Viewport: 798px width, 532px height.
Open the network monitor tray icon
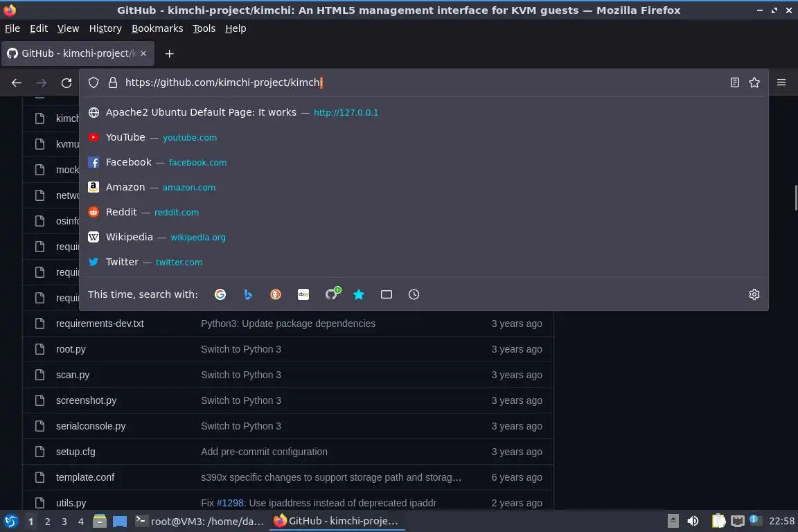point(738,522)
